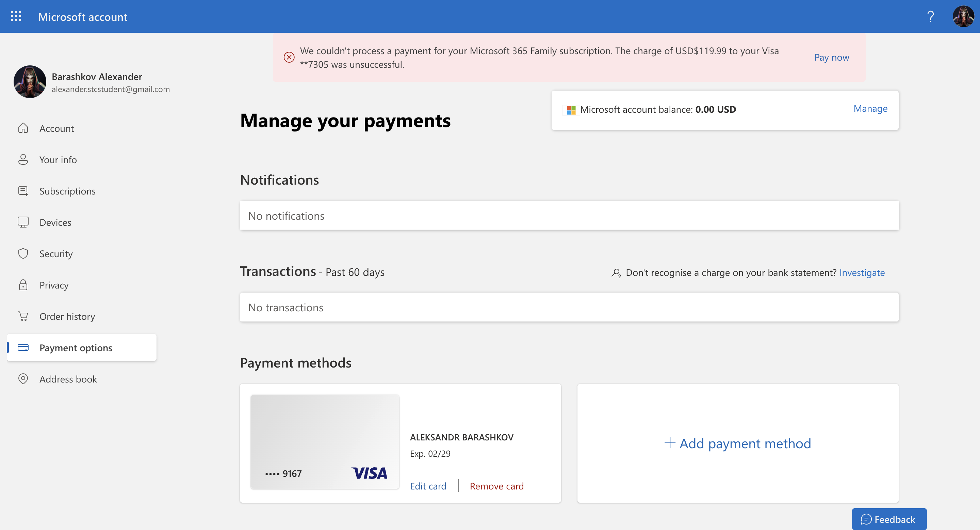Switch to the Account section
This screenshot has height=530, width=980.
pos(56,128)
